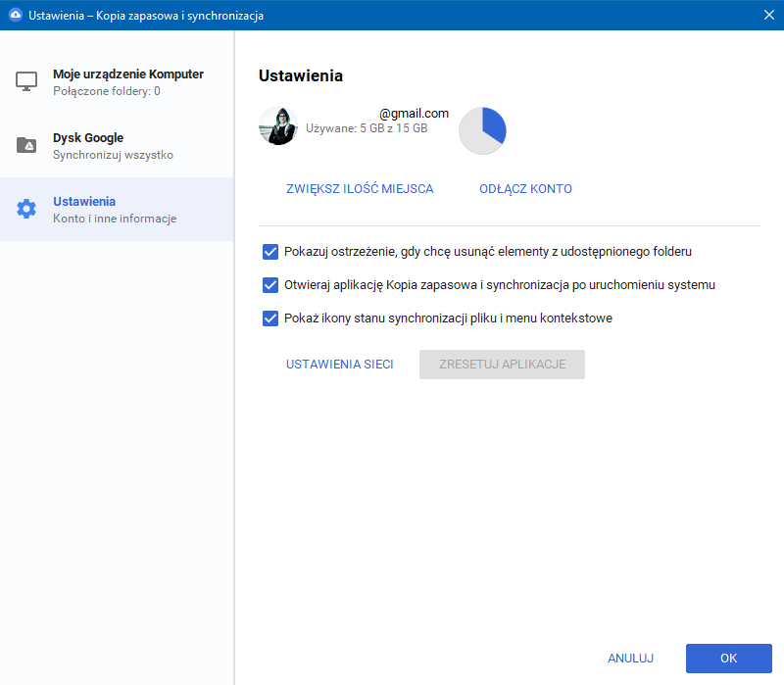Viewport: 784px width, 685px height.
Task: Toggle sync status icons and context menu
Action: 270,318
